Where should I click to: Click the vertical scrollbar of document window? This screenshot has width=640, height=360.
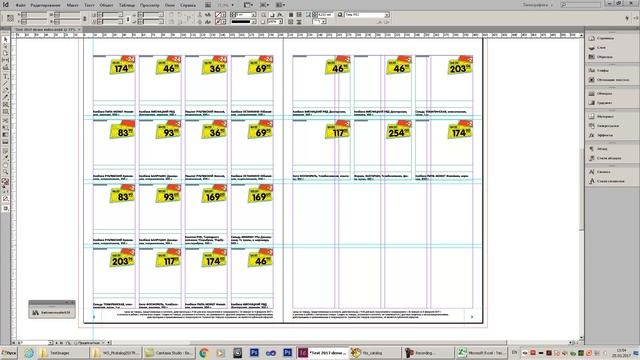pyautogui.click(x=581, y=188)
